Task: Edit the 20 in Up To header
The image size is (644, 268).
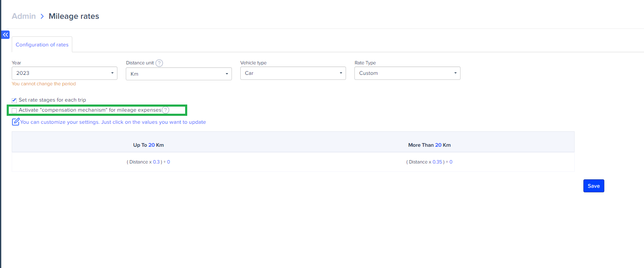Action: (151, 145)
